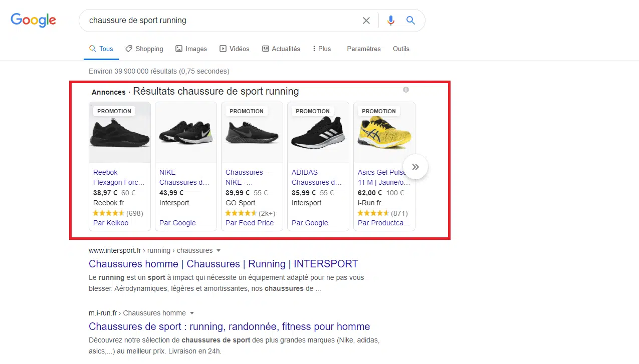Open the Paramètres menu
The width and height of the screenshot is (639, 364).
point(363,49)
